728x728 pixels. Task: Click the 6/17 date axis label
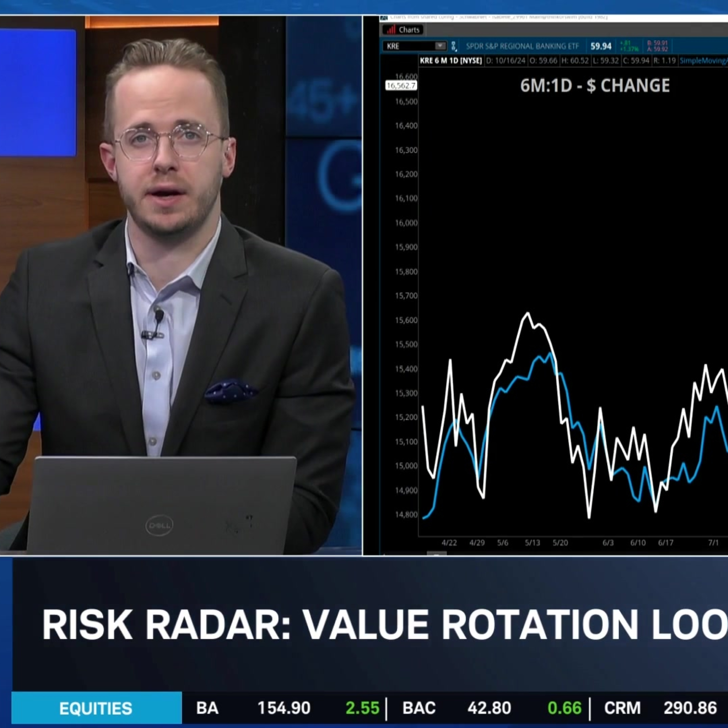[x=665, y=543]
